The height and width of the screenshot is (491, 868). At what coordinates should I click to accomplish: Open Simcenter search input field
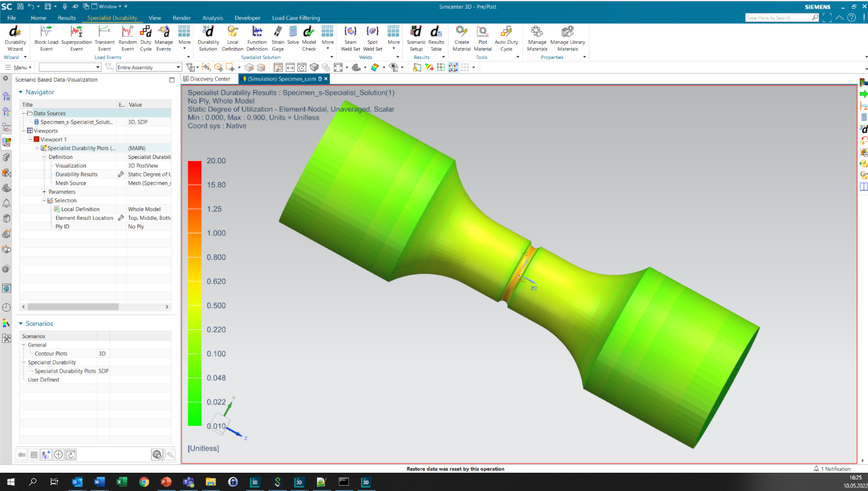[777, 17]
